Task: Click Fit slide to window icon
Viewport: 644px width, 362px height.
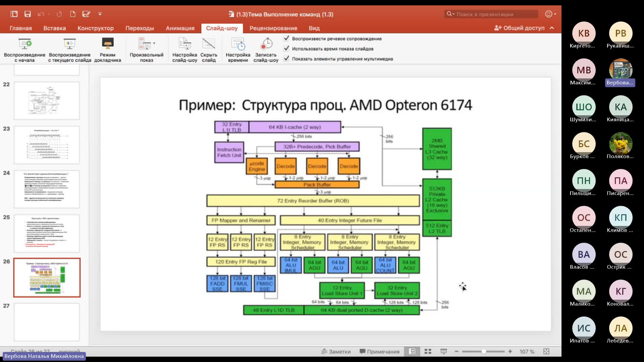Action: 546,351
